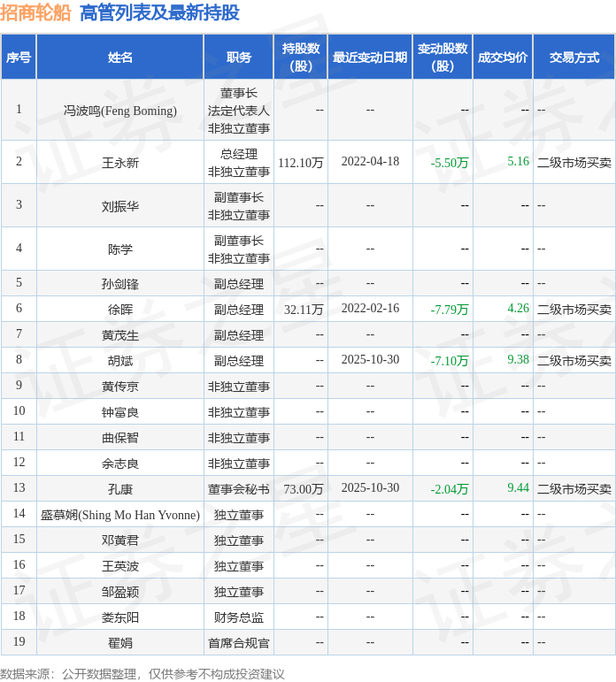
Task: Click 孔康's 二级市场买卖 transaction cell
Action: 574,489
